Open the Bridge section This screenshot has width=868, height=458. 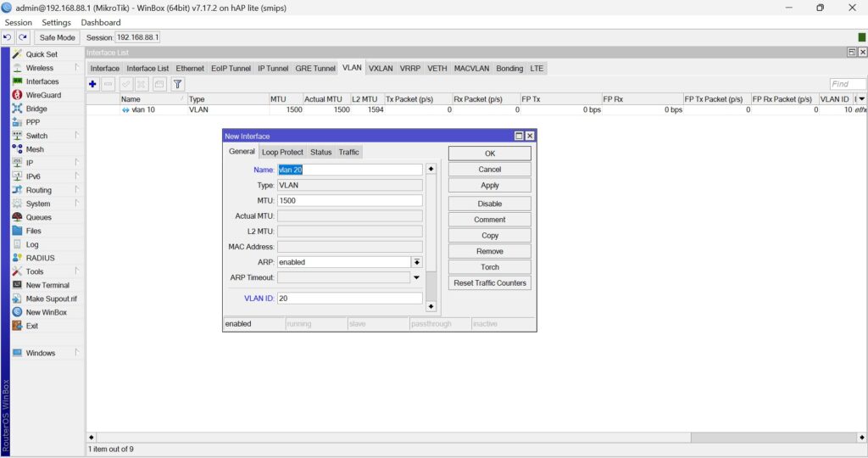[x=36, y=109]
